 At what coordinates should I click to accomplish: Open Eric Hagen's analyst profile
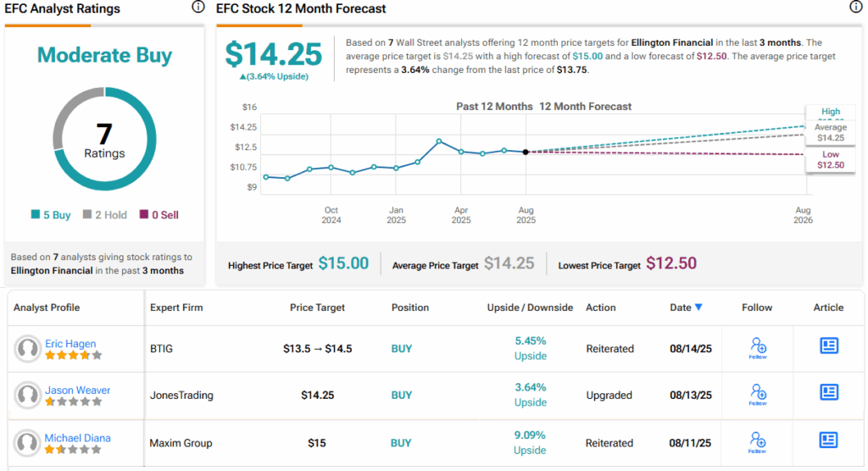[70, 344]
